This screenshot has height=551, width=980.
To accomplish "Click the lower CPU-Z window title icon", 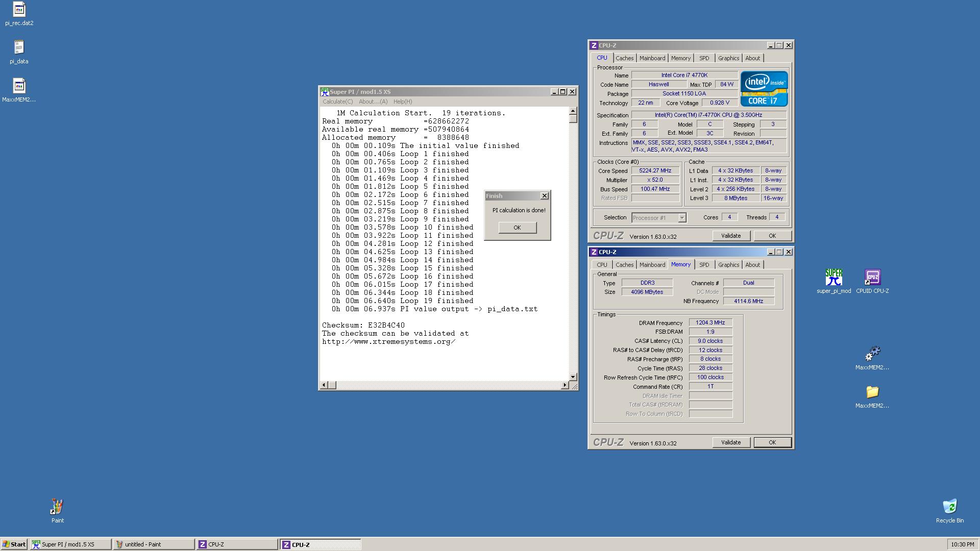I will 594,252.
